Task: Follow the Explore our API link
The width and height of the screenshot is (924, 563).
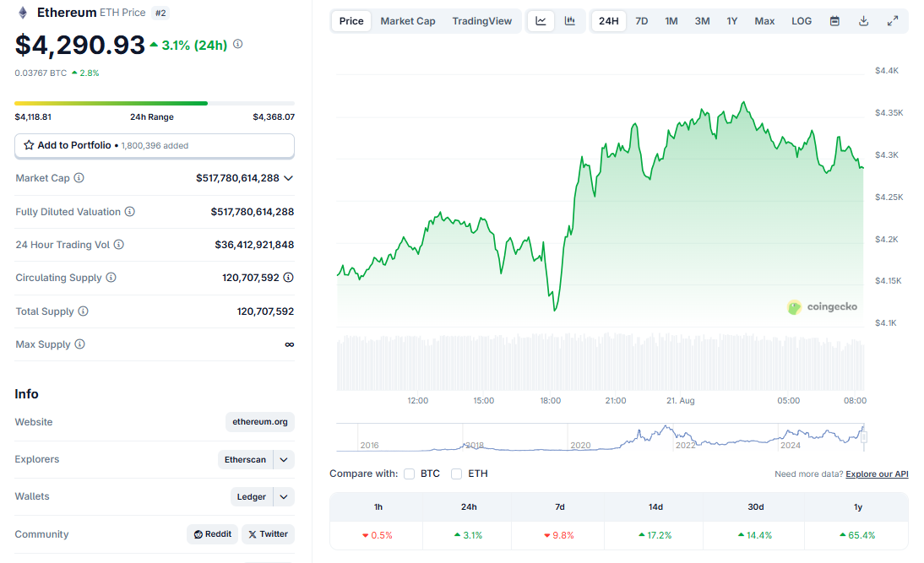Action: 877,474
